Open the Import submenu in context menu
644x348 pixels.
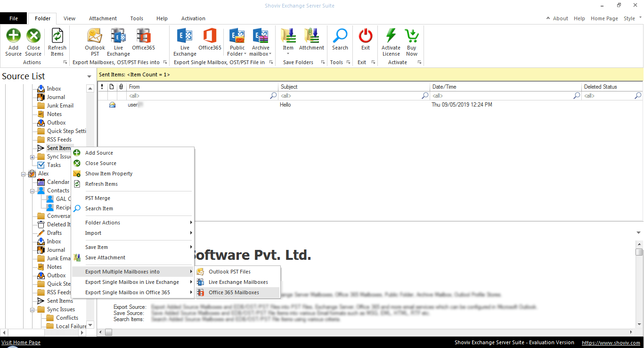133,233
